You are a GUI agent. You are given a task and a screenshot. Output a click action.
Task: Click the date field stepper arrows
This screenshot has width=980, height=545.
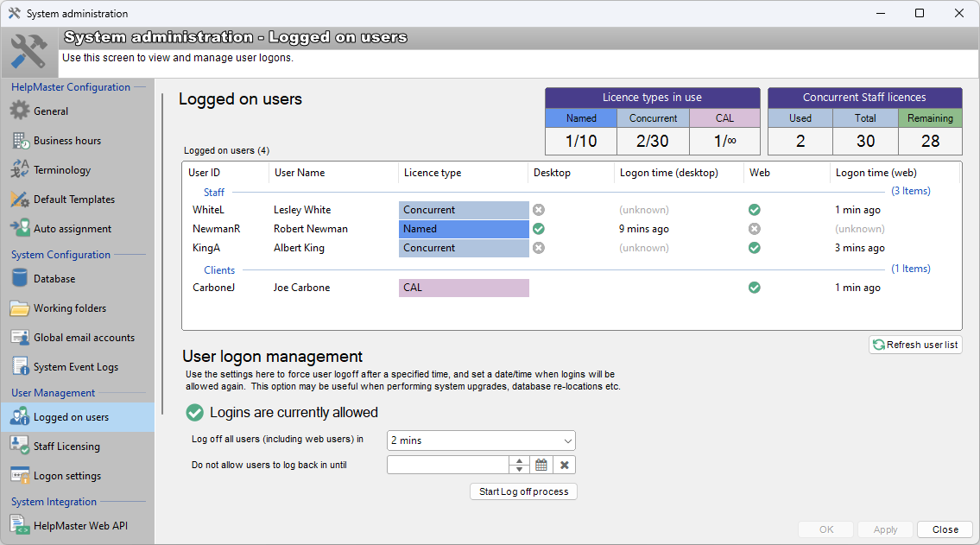pyautogui.click(x=520, y=465)
